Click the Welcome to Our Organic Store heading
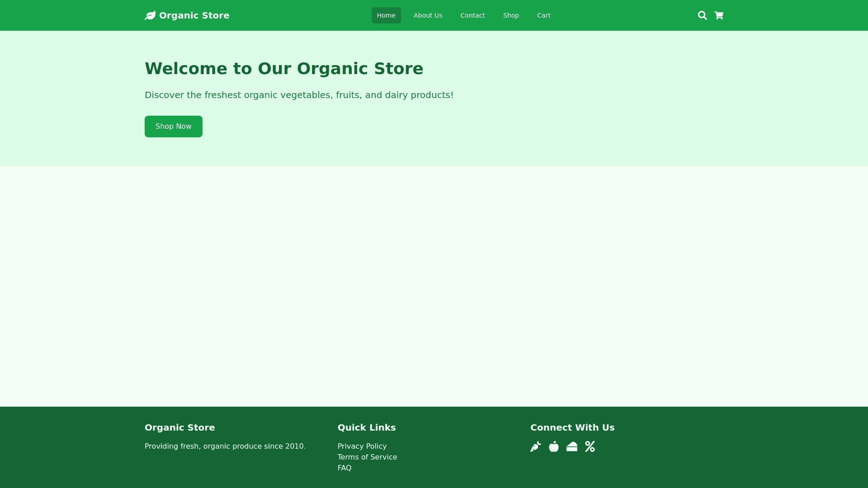This screenshot has height=488, width=868. 283,69
